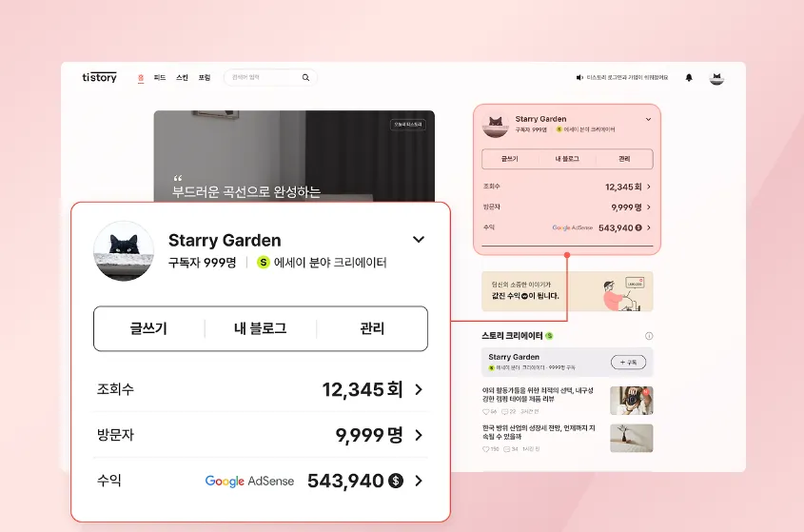Click the comment icon showing 22
Viewport: 804px width, 532px height.
coord(504,411)
